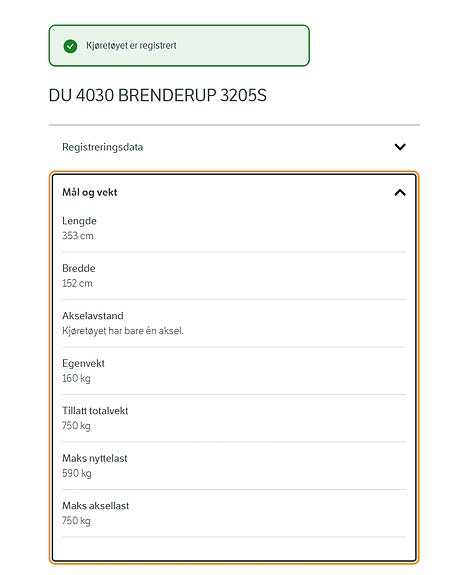Click the green registration status banner
This screenshot has width=466, height=575.
tap(179, 46)
